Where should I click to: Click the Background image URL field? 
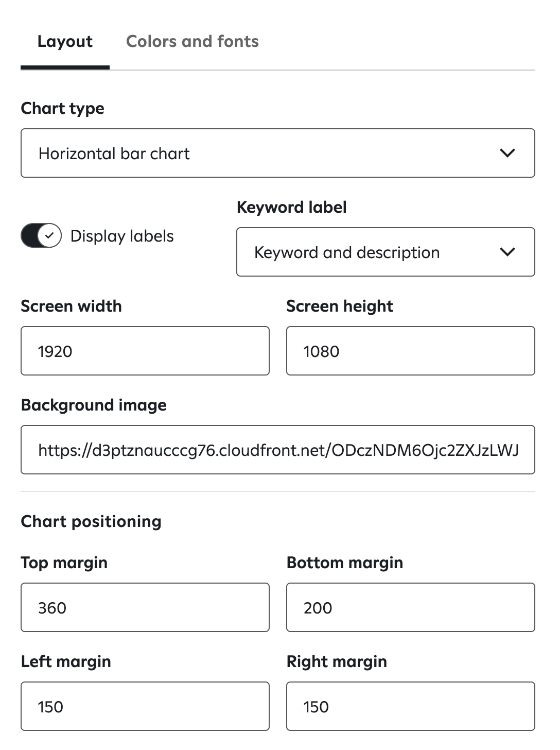pos(278,450)
